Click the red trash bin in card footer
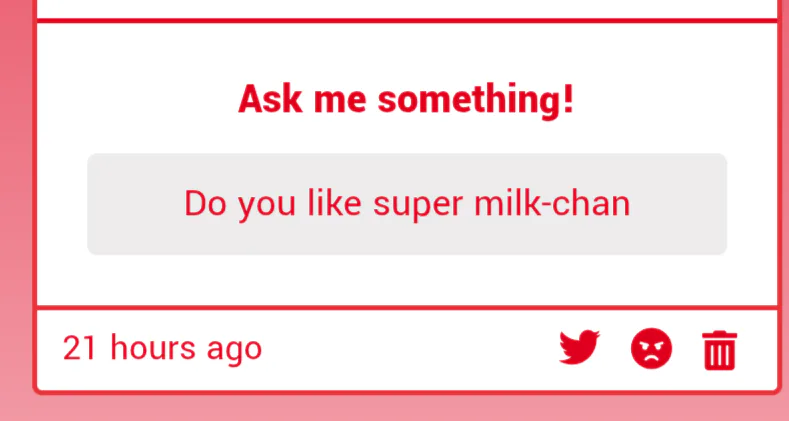Viewport: 789px width, 421px height. coord(720,350)
